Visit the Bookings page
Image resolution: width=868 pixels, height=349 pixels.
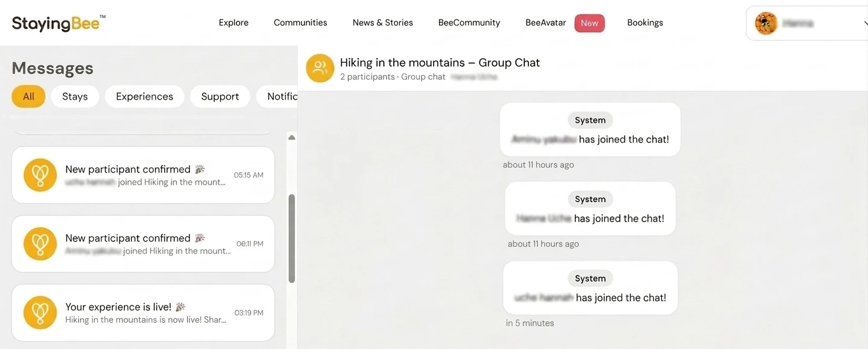(x=645, y=23)
